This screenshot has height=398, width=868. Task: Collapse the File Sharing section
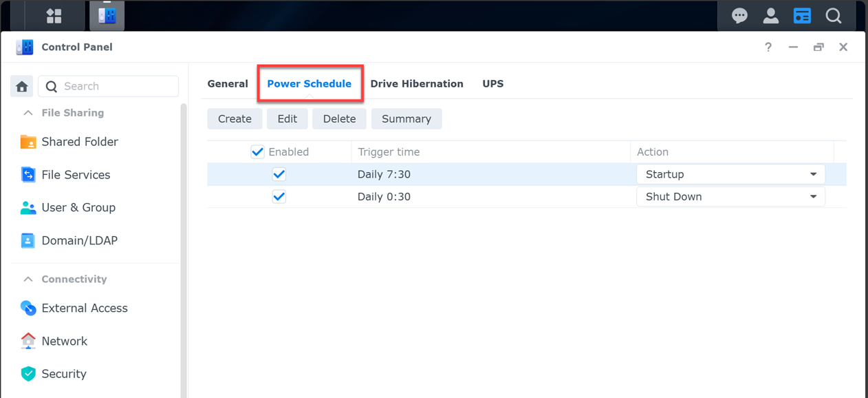pos(28,113)
